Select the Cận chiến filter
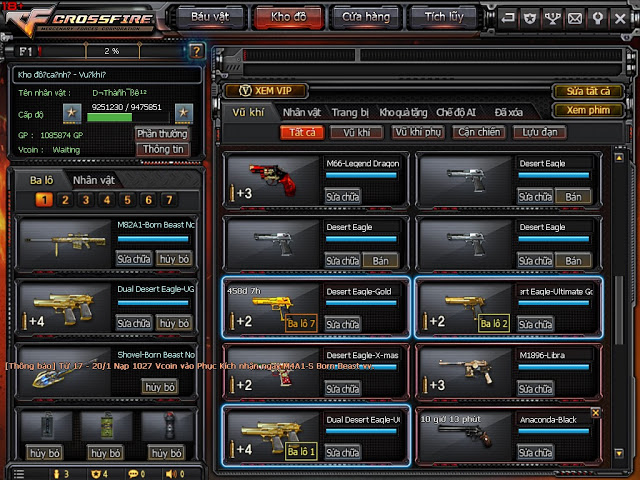Screen dimensions: 640x480 (x=479, y=132)
